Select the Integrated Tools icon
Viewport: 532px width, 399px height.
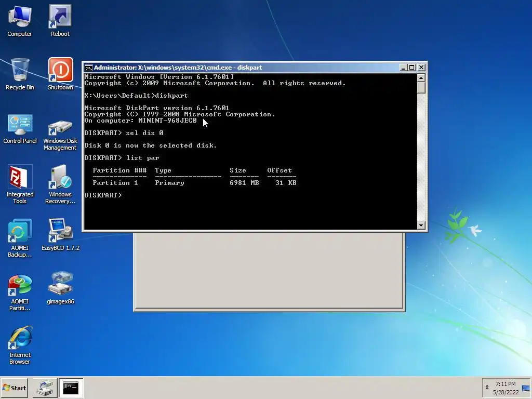[20, 184]
